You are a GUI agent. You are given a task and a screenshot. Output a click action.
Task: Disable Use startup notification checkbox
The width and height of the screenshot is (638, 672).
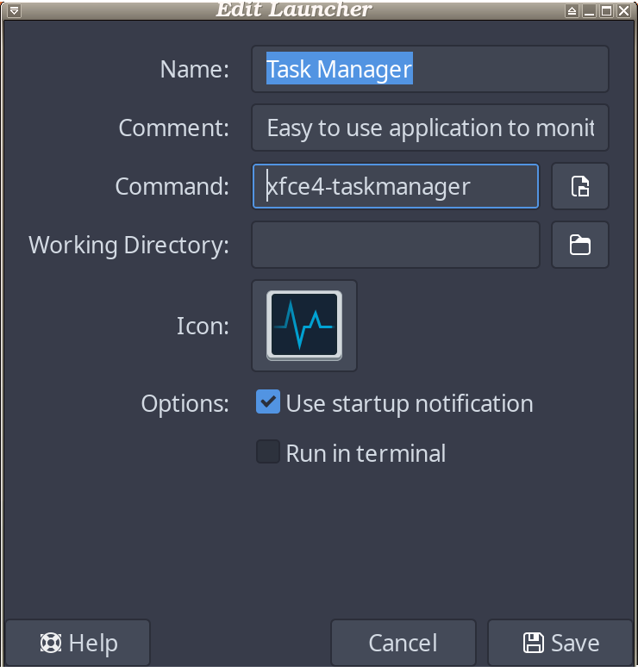268,401
